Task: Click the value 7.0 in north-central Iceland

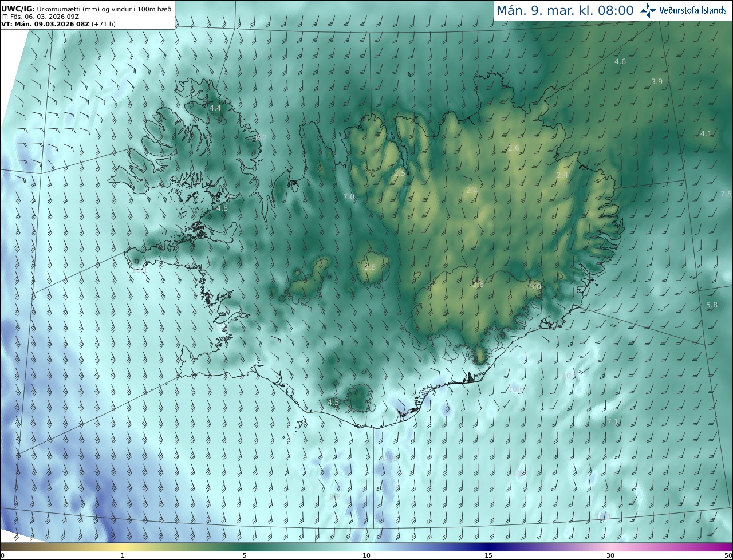Action: click(x=349, y=197)
